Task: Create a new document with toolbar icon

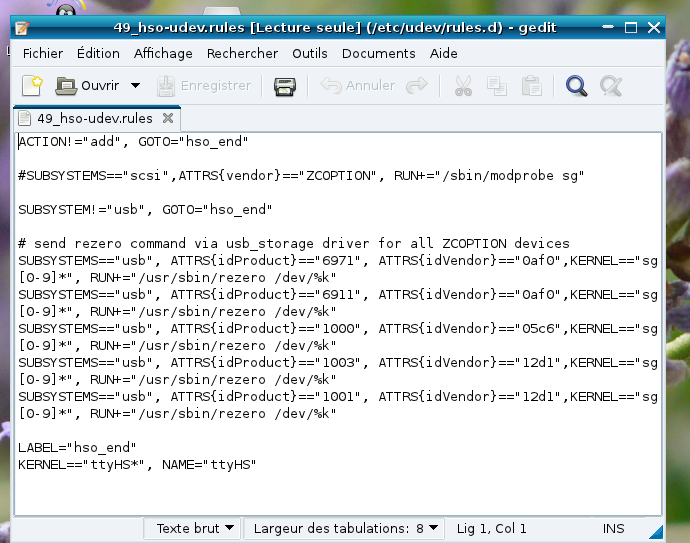Action: click(33, 85)
